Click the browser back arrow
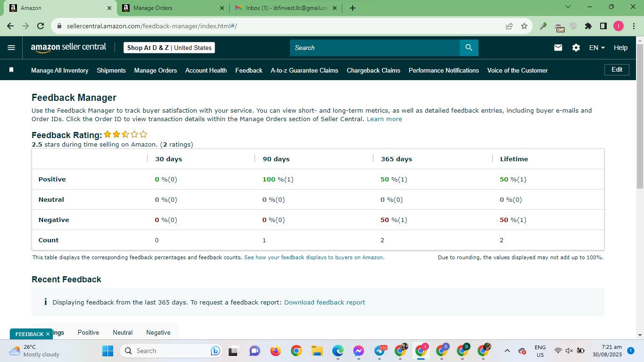644x362 pixels. point(10,26)
